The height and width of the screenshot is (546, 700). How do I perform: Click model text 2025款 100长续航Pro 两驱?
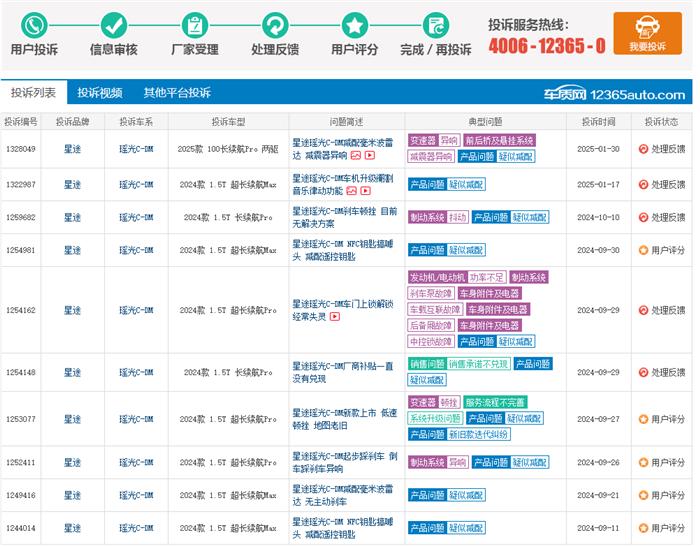(x=228, y=149)
